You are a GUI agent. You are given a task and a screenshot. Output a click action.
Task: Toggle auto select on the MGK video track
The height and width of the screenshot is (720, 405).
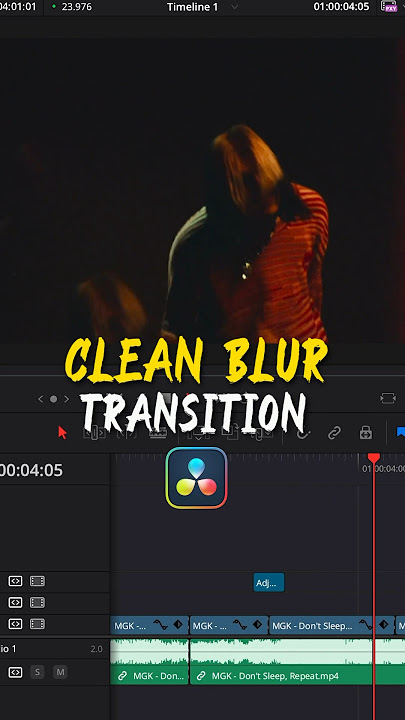tap(15, 624)
